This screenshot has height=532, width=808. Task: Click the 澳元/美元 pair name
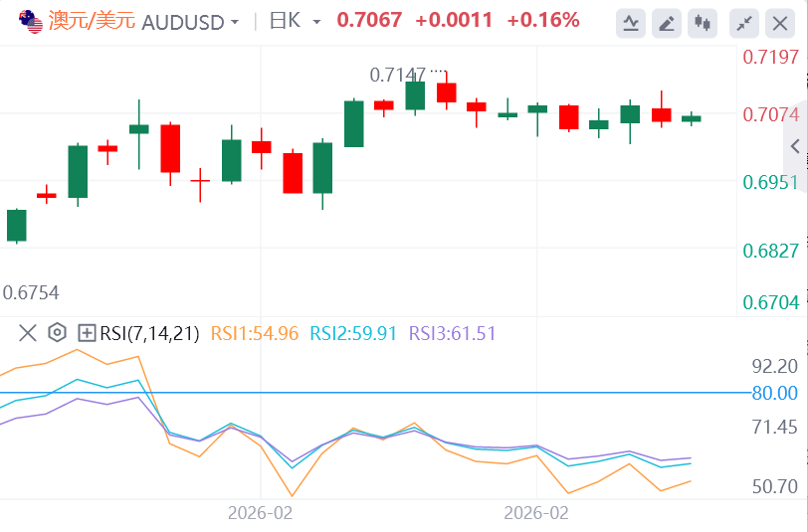pyautogui.click(x=93, y=21)
